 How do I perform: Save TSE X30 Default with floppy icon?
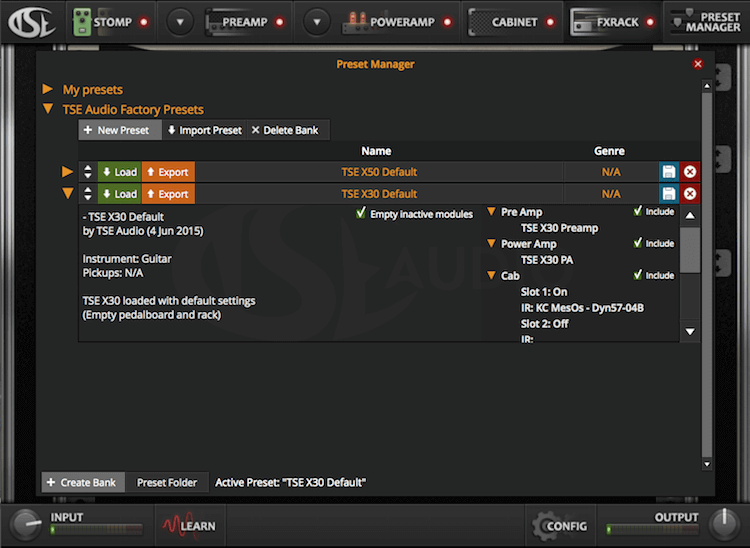(669, 194)
